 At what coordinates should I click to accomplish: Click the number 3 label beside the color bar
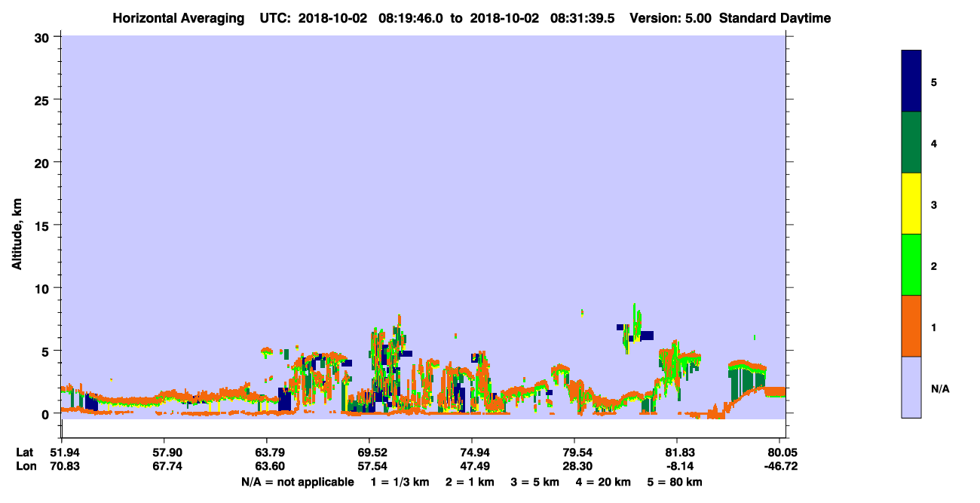coord(934,205)
